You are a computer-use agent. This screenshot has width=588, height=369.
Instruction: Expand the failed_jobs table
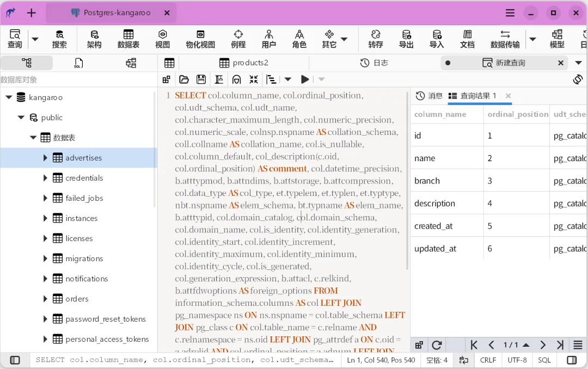pyautogui.click(x=45, y=198)
